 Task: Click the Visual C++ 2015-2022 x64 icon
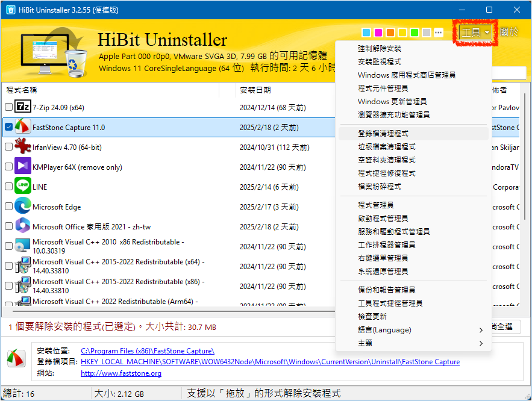tap(23, 266)
